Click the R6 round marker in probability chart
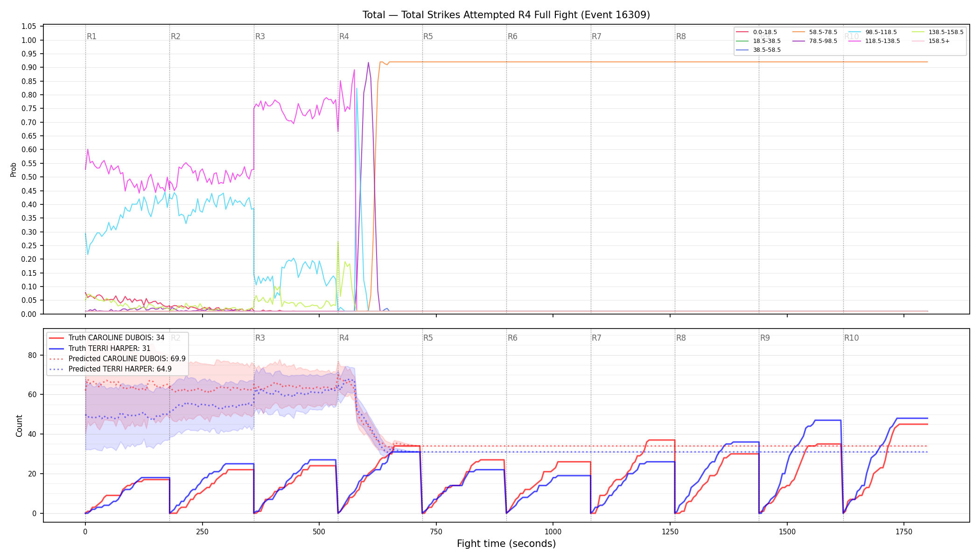980x560 pixels. coord(512,36)
